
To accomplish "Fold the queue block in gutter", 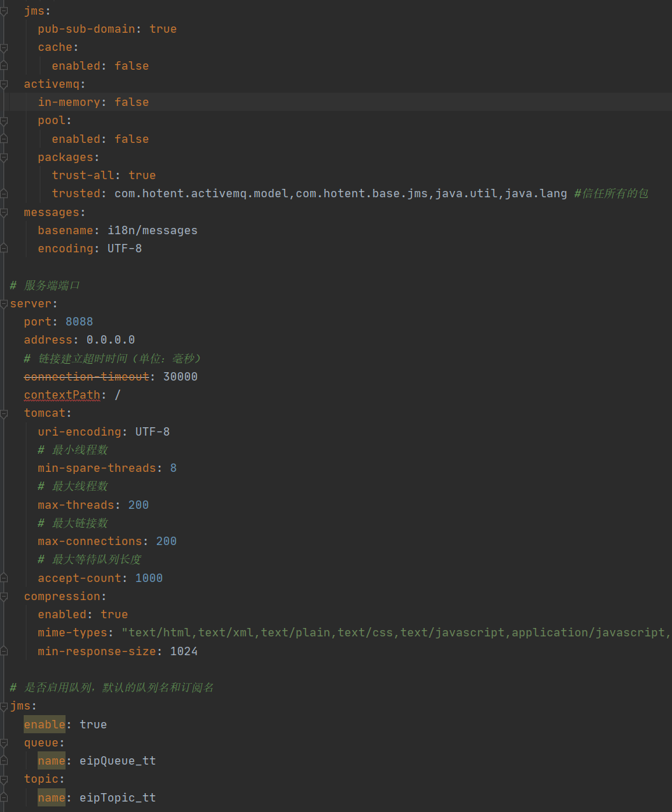I will (4, 743).
